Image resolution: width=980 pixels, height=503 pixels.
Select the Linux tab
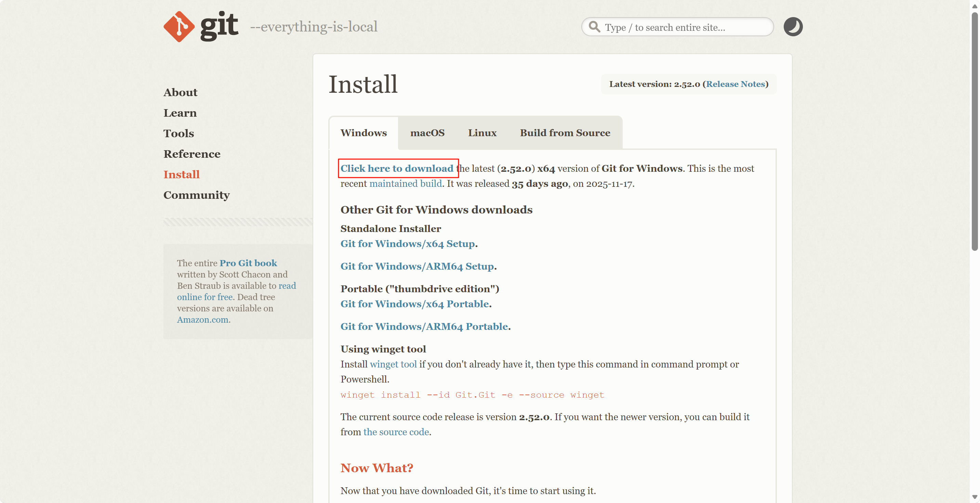click(x=482, y=133)
